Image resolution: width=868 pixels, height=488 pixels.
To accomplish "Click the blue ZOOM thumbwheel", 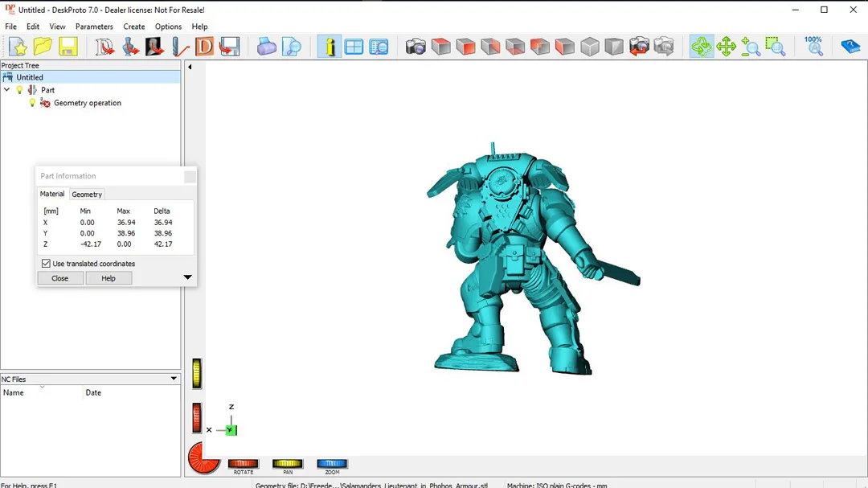I will (x=332, y=464).
